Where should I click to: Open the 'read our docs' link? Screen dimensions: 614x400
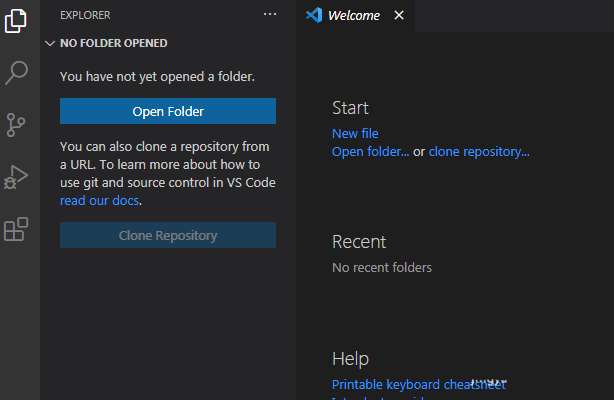[100, 200]
